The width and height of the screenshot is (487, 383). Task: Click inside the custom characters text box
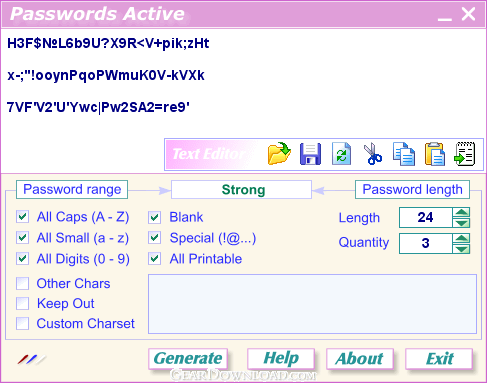click(312, 304)
